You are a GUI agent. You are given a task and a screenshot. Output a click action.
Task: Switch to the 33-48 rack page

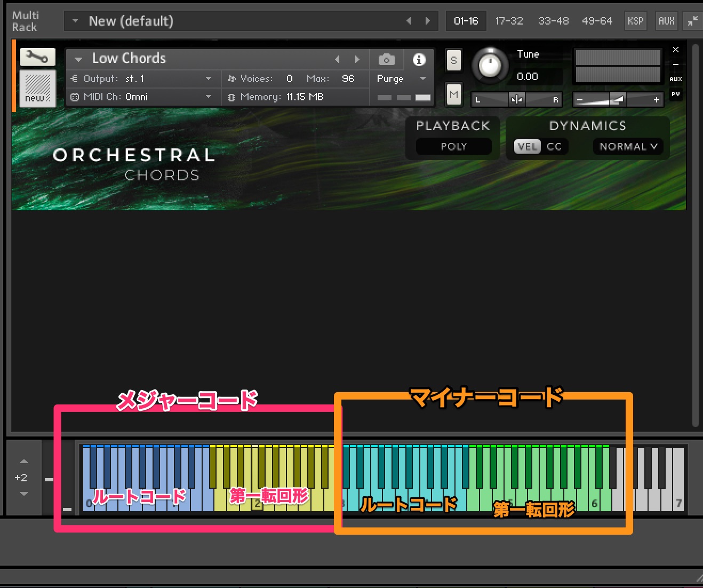[553, 21]
